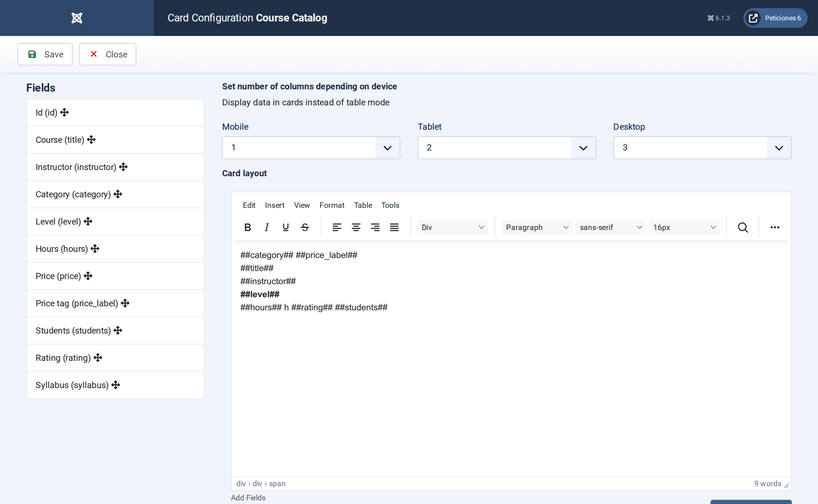Open the Tablet columns dropdown

[506, 148]
